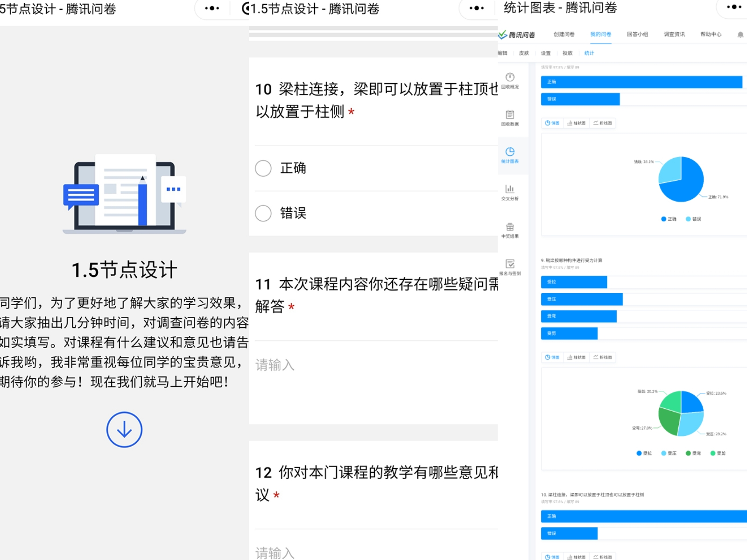Select 饼图 above the 正确 71.9% pie chart
This screenshot has height=560, width=747.
(x=552, y=123)
